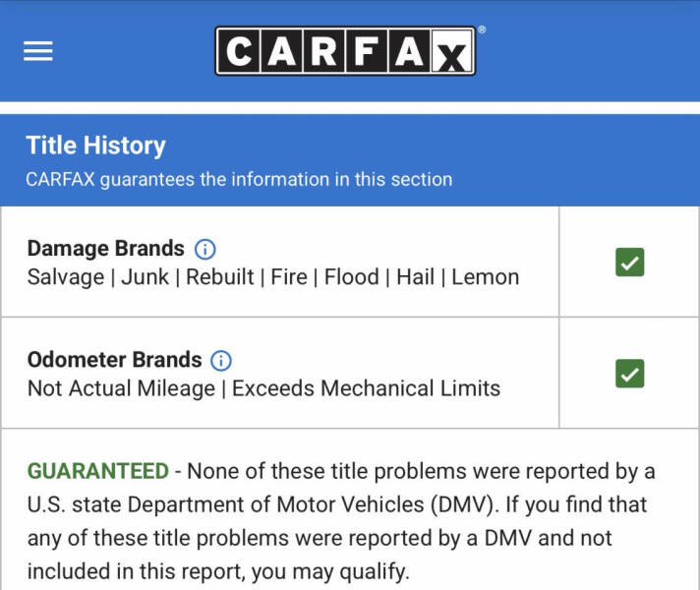Click the Junk brand text
The width and height of the screenshot is (700, 590).
coord(145,277)
